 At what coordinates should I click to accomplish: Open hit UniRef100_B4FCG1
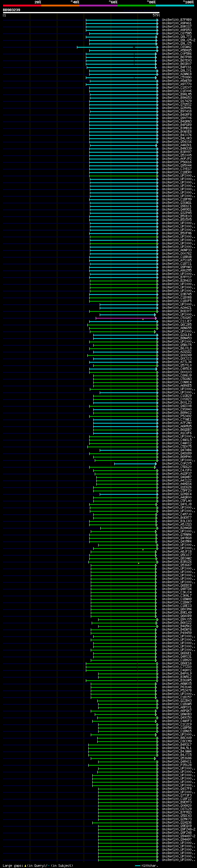pyautogui.click(x=177, y=67)
